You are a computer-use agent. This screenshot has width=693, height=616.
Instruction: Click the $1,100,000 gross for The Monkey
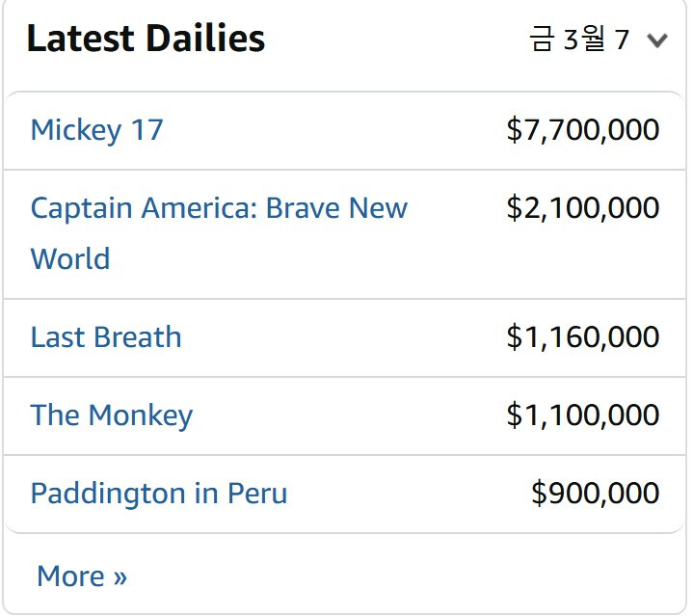click(582, 415)
